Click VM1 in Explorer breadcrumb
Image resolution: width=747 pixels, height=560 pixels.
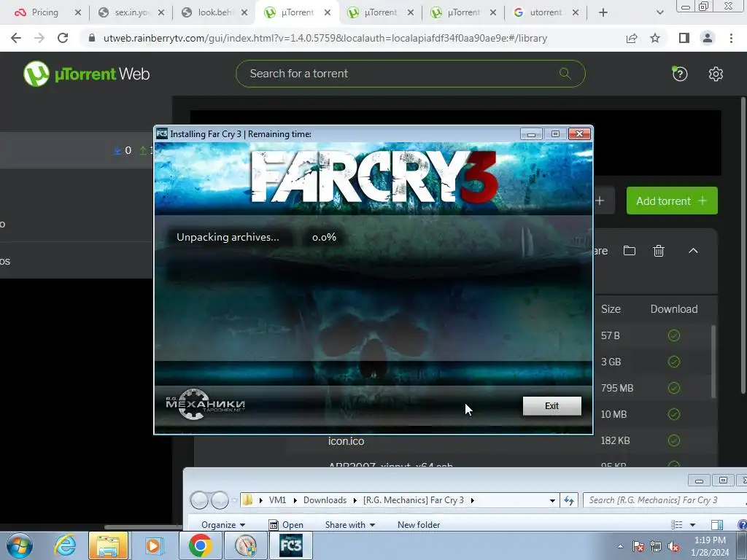coord(277,500)
